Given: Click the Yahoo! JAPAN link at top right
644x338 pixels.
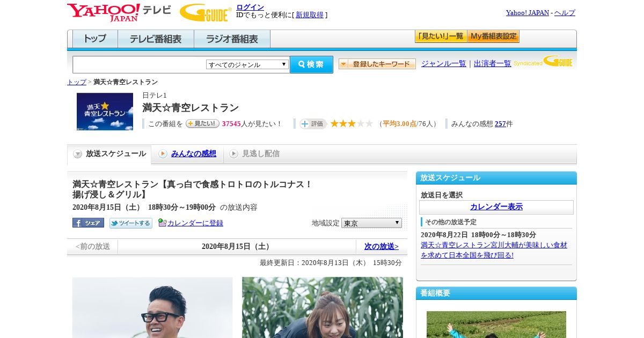Looking at the screenshot, I should click(x=528, y=13).
